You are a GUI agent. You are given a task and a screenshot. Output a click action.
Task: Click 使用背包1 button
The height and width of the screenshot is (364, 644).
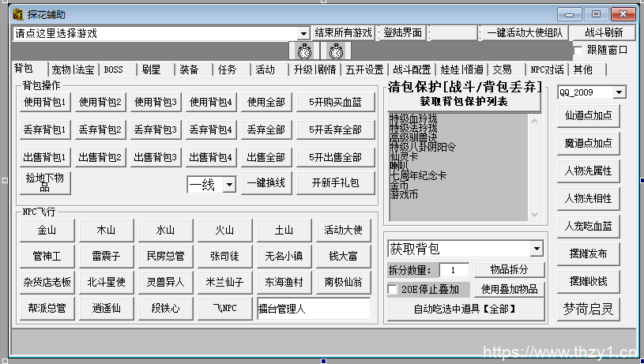click(45, 102)
